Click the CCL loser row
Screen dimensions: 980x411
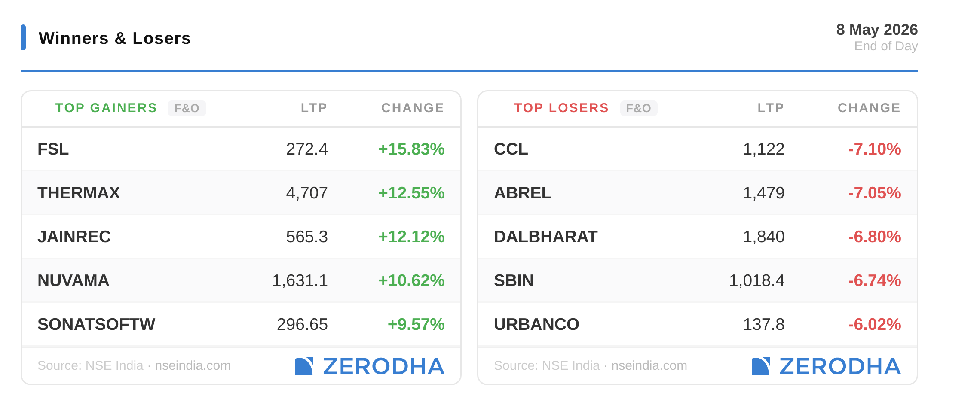698,149
